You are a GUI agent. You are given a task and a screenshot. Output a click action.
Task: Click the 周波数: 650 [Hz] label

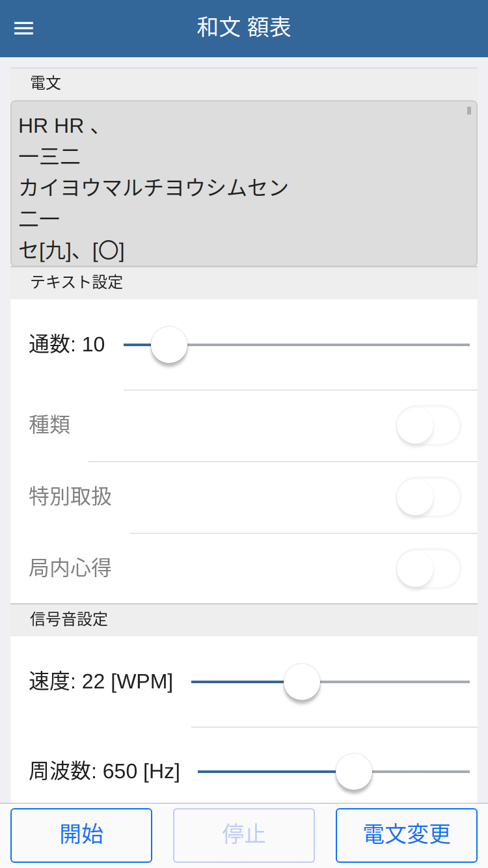[104, 771]
